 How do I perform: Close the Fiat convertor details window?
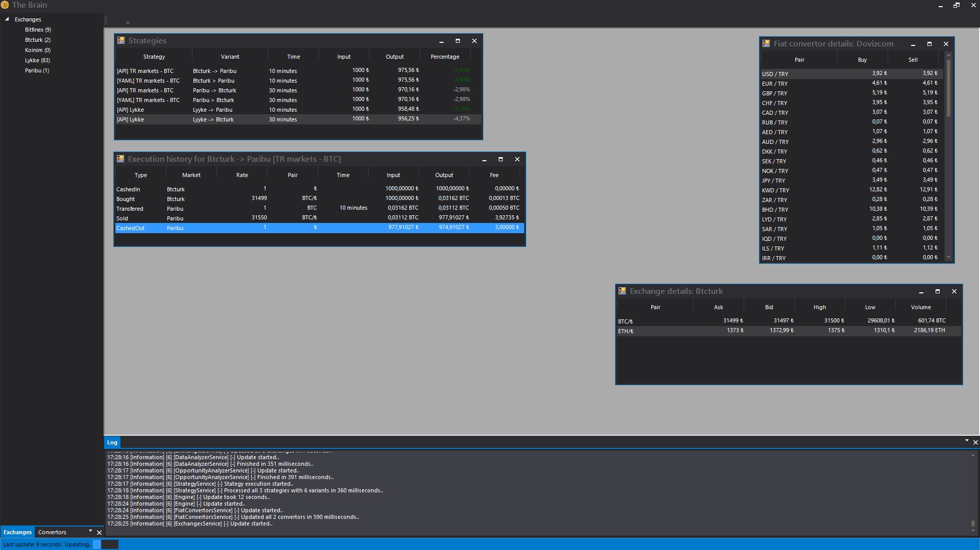[x=945, y=44]
